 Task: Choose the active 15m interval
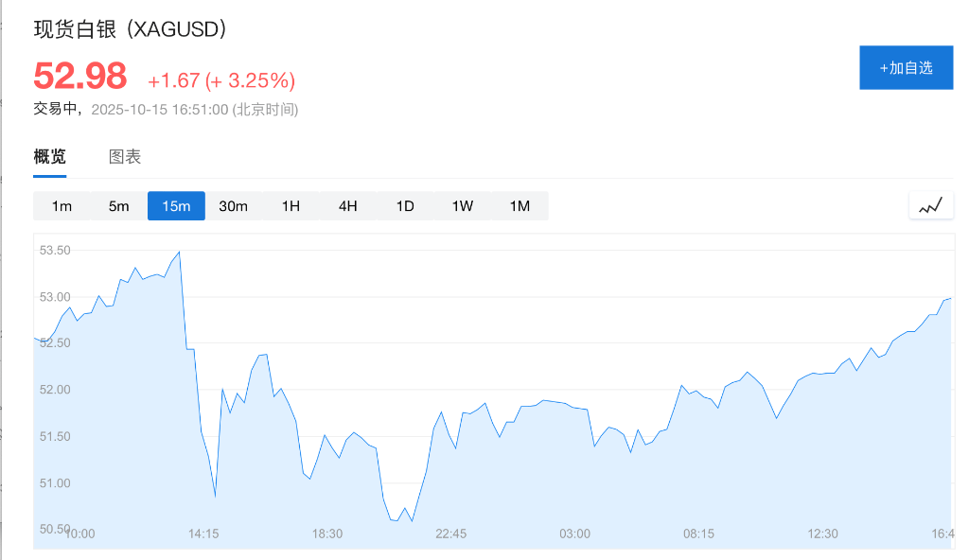pos(176,206)
